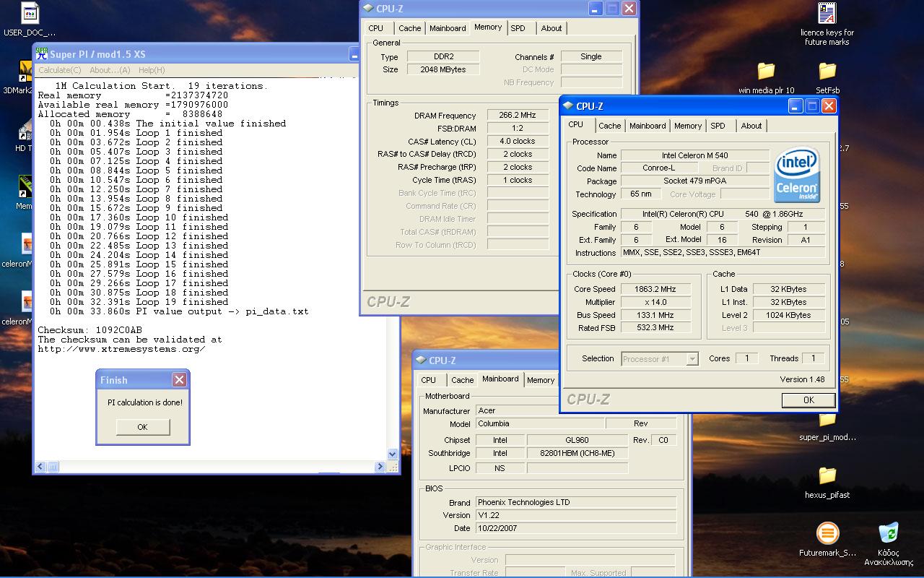Image resolution: width=924 pixels, height=578 pixels.
Task: Click the DRAM Frequency '266.2 MHz' value
Action: [518, 116]
